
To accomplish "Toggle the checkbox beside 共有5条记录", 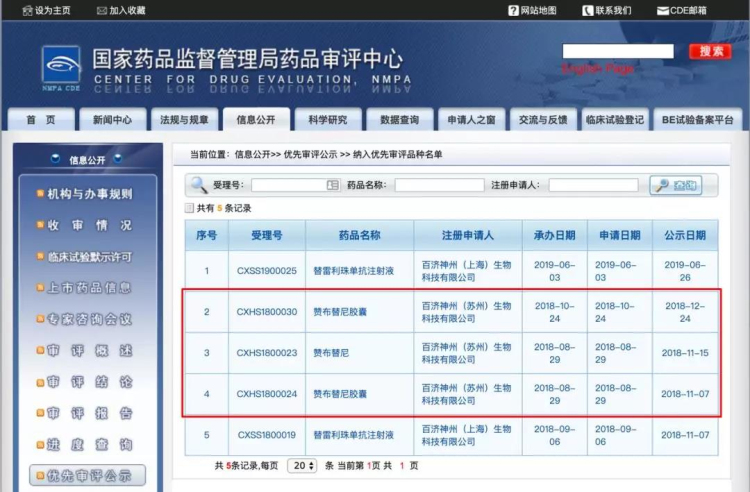I will pos(190,208).
